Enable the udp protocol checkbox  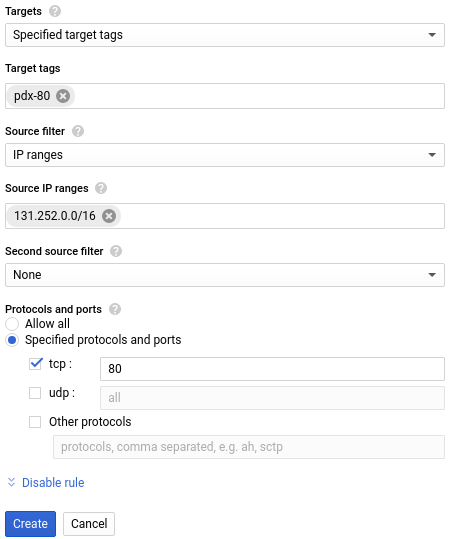[35, 393]
